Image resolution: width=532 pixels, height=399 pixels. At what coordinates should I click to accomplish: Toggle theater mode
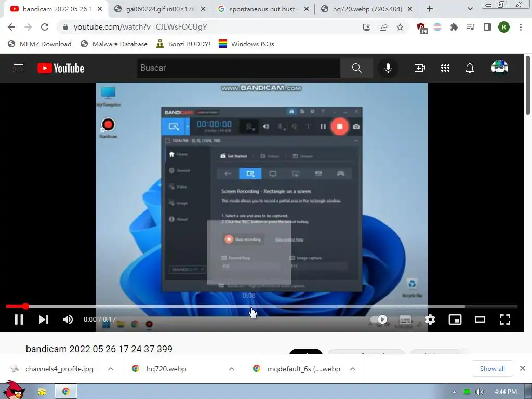[480, 320]
